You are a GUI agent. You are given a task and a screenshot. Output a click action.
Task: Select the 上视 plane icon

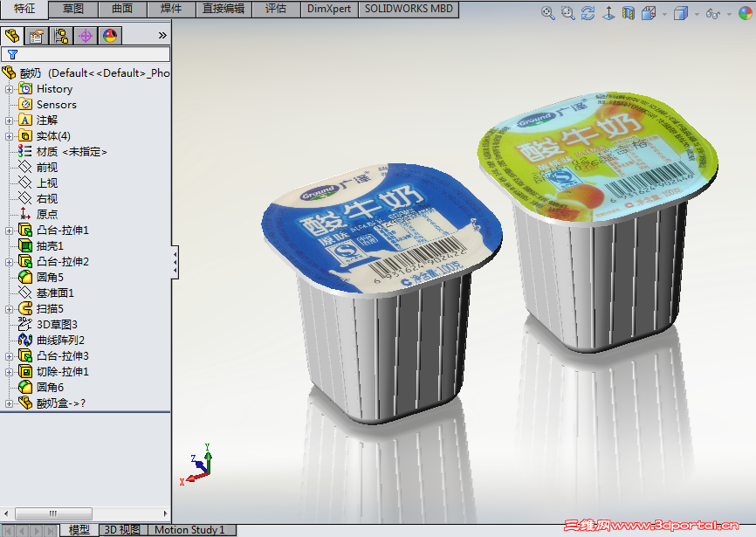tap(24, 182)
